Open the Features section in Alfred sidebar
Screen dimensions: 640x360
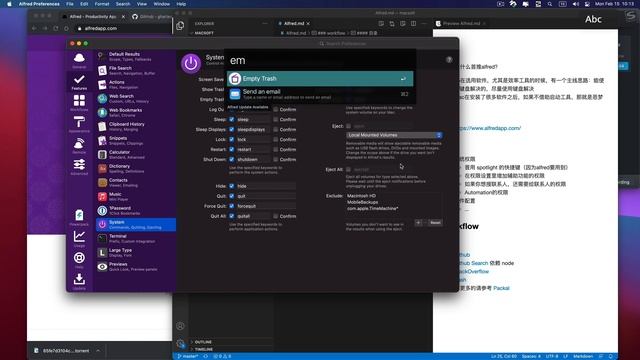coord(79,82)
